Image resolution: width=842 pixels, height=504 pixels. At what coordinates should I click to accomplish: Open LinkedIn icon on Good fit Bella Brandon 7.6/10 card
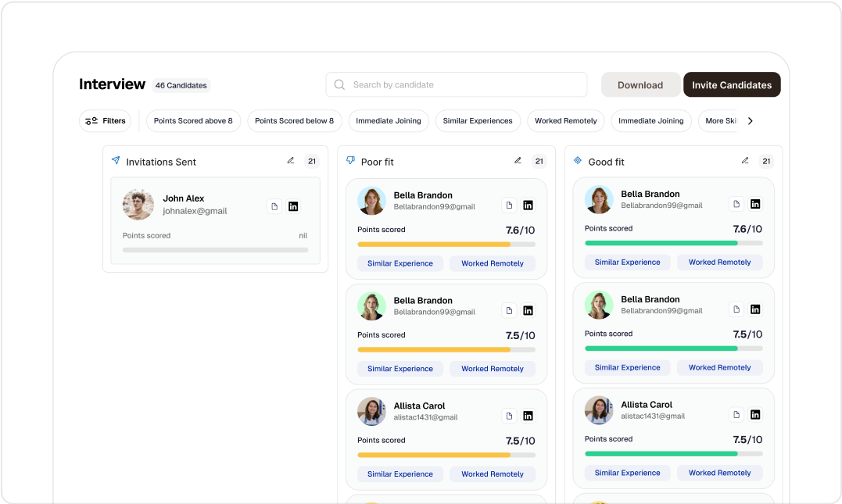tap(755, 204)
